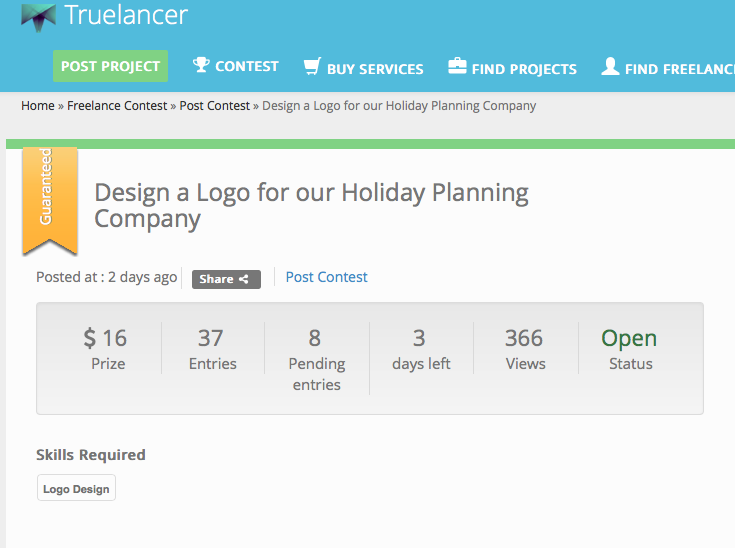Select Post Contest in the breadcrumb
Screen dimensions: 735x548
(x=215, y=106)
